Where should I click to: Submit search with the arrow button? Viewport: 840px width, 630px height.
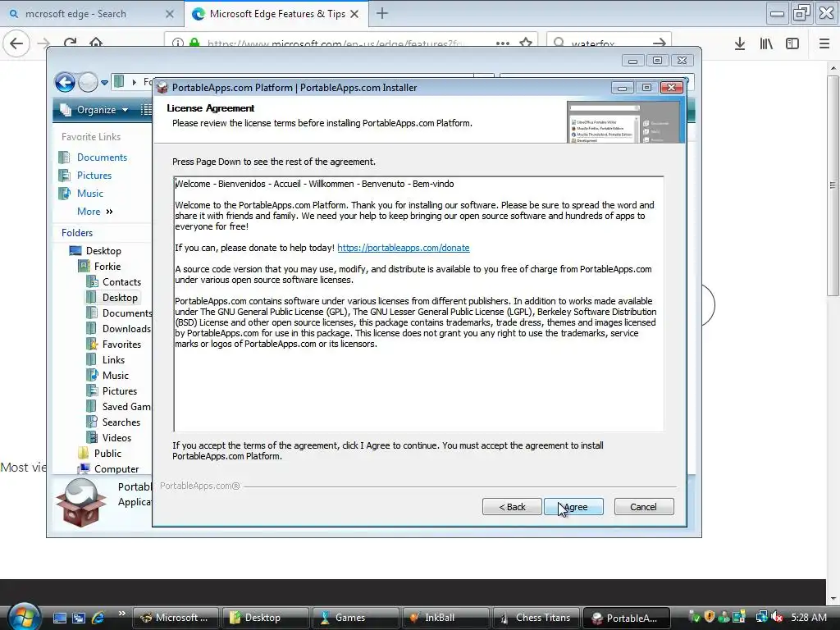pyautogui.click(x=660, y=43)
